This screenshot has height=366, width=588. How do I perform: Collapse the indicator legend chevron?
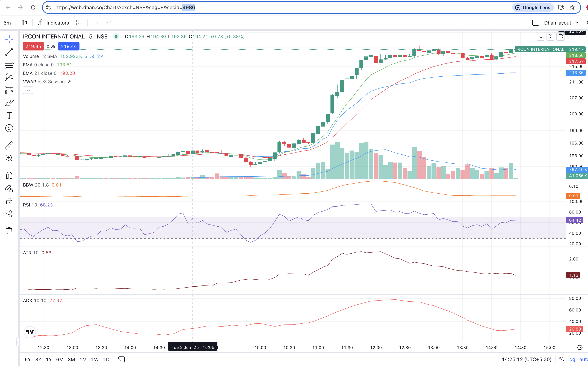click(x=28, y=90)
